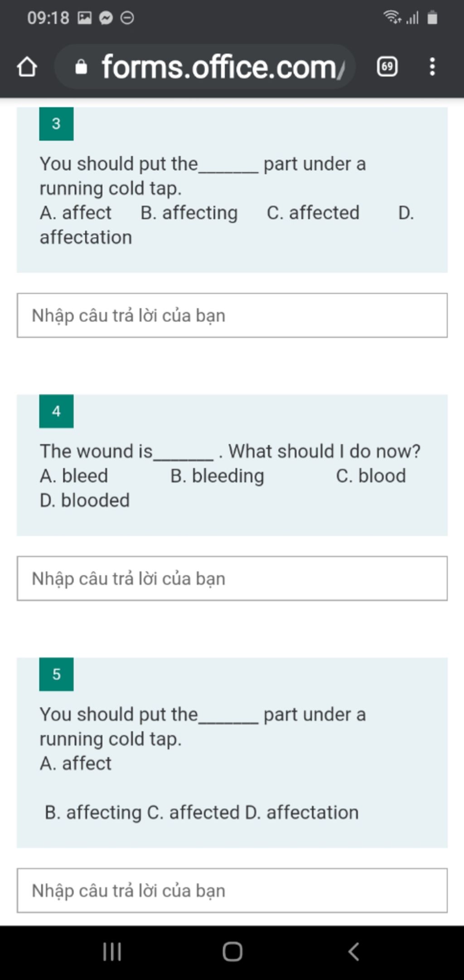This screenshot has height=980, width=464.
Task: Tap the question 3 number badge
Action: click(56, 124)
